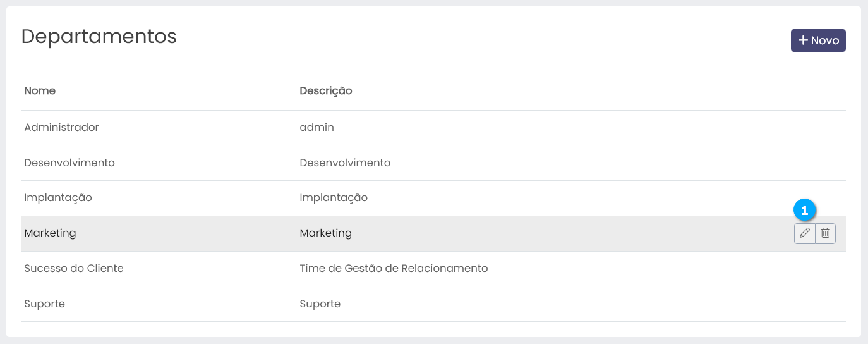The image size is (868, 344).
Task: Select the Administrador department row
Action: click(x=61, y=127)
